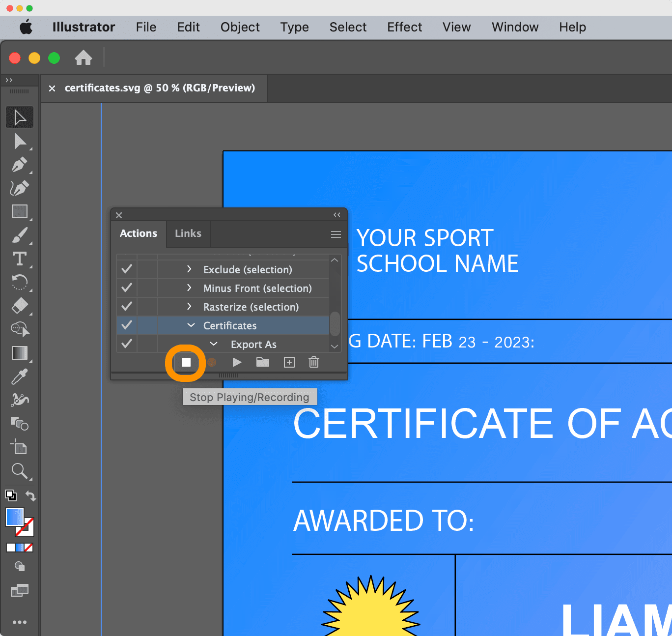Go to Home screen icon
672x636 pixels.
[x=84, y=58]
